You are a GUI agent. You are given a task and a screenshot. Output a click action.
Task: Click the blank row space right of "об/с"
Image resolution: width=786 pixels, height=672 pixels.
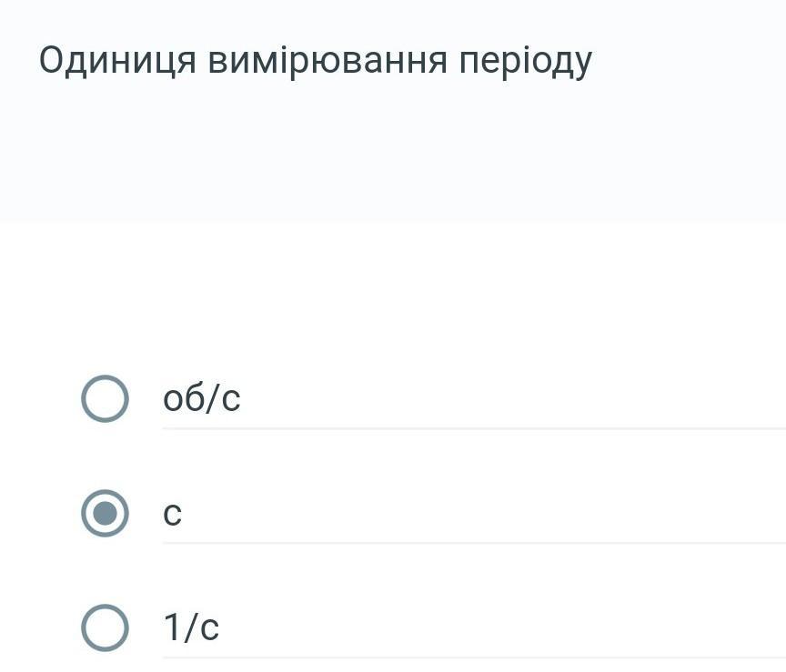tap(509, 398)
